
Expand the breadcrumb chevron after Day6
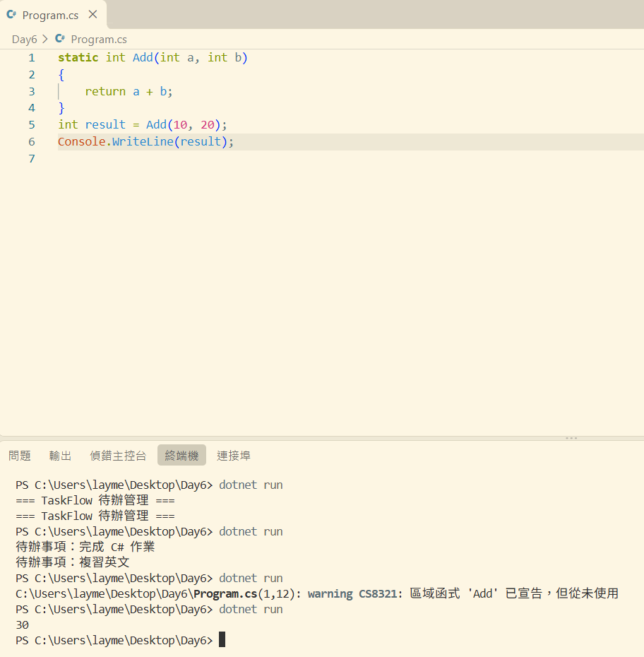pos(45,40)
